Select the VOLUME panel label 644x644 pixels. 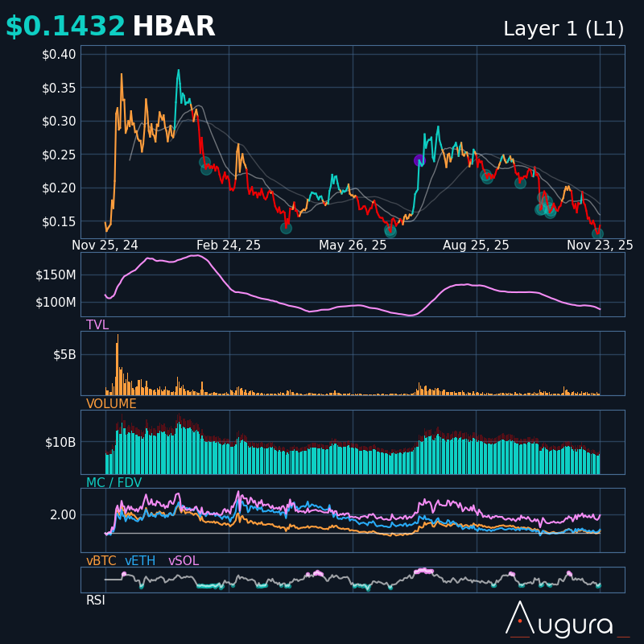(x=111, y=404)
